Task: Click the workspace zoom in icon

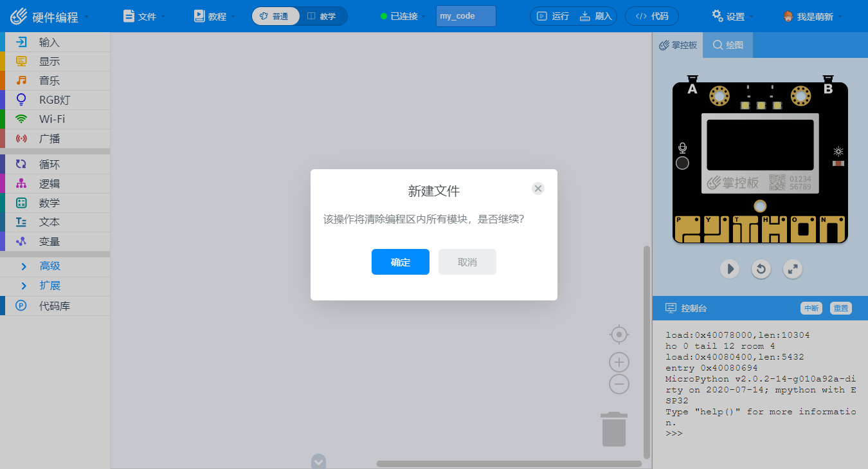Action: [x=619, y=362]
